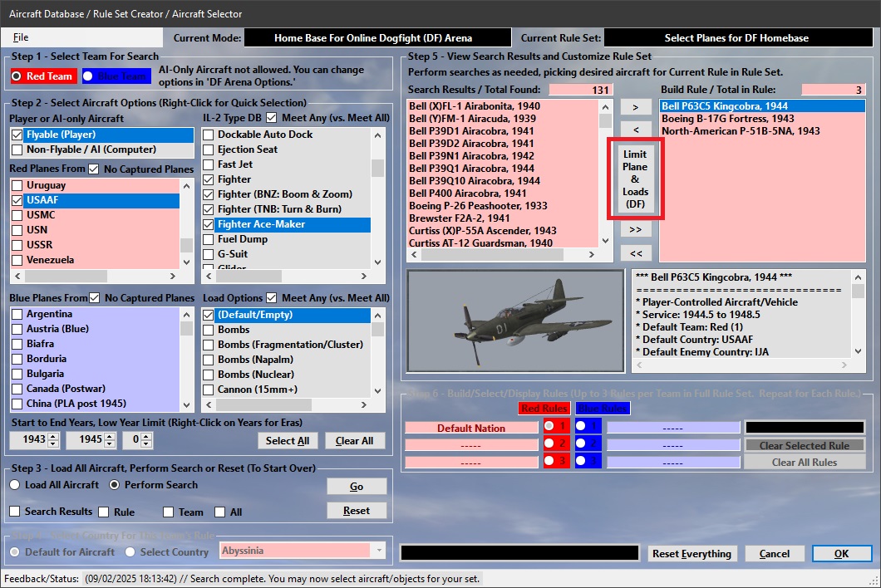Enable Non-Flyable / AI (Computer) checkbox
The image size is (881, 588).
click(x=17, y=150)
